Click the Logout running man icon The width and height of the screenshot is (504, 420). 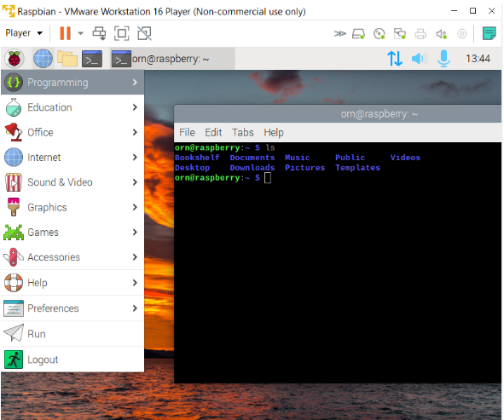tap(14, 360)
